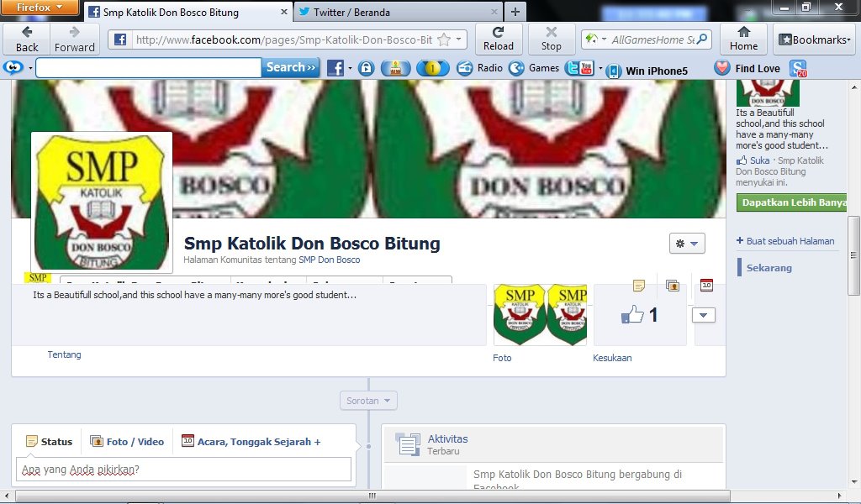Open the Games toolbar button
The image size is (861, 504).
point(534,68)
